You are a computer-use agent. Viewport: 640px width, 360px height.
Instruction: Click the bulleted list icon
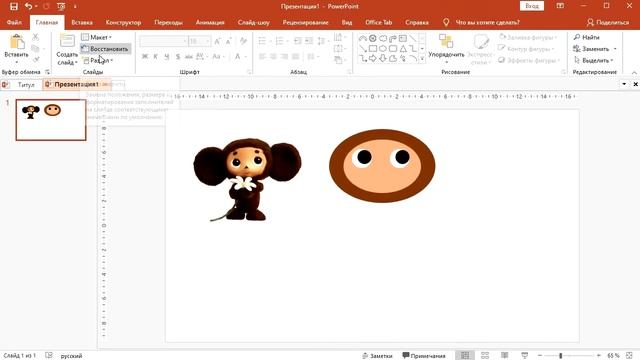262,41
